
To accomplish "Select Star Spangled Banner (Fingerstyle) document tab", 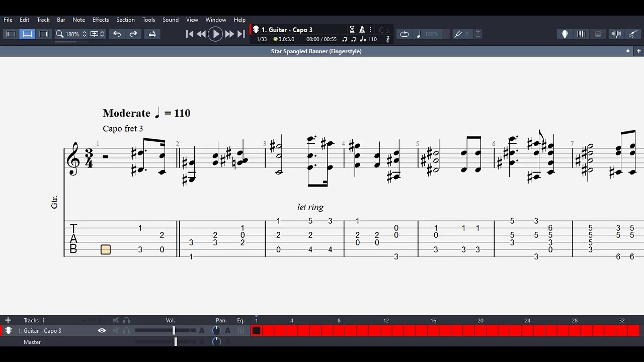I will pyautogui.click(x=316, y=51).
